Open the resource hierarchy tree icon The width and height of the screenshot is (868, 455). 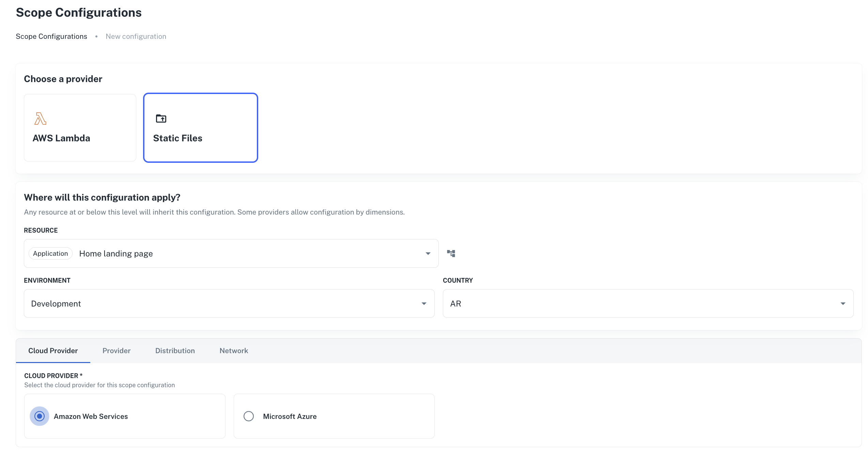tap(451, 253)
